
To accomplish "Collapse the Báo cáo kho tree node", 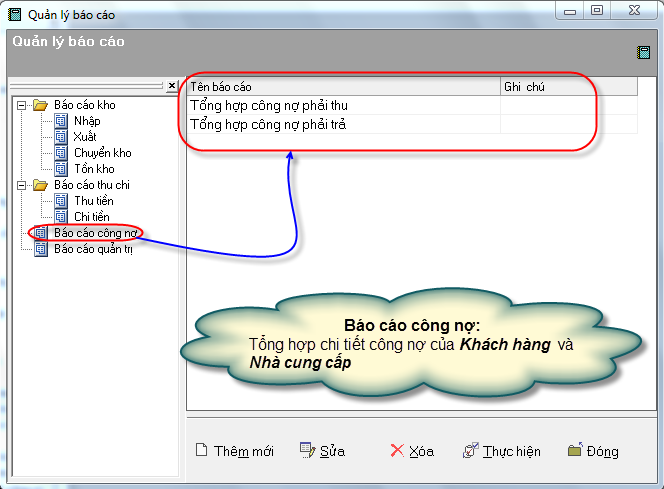I will [21, 105].
